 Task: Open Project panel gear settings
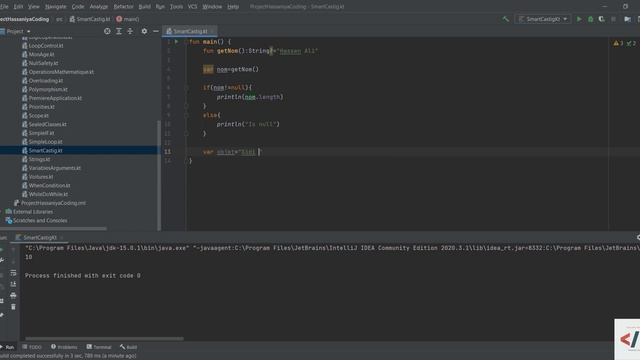coord(144,31)
